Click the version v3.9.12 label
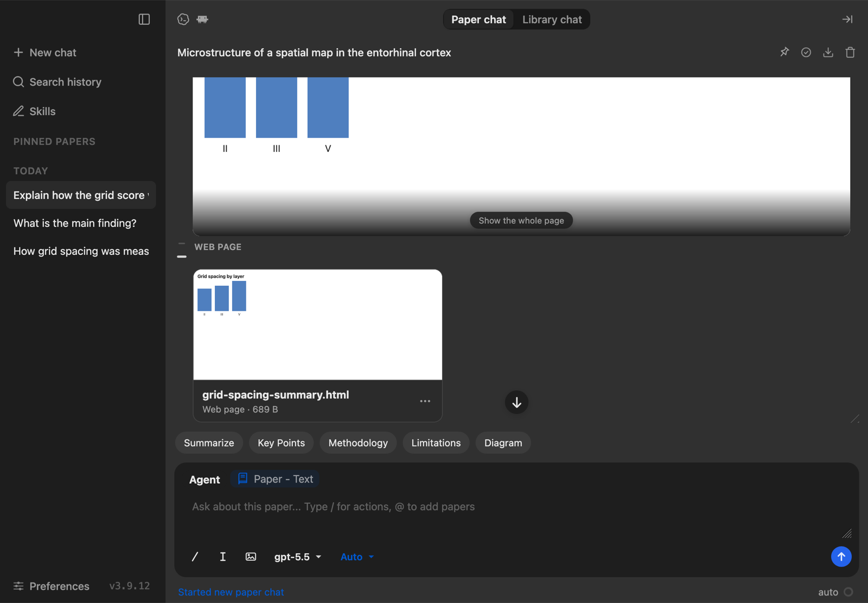 [129, 586]
